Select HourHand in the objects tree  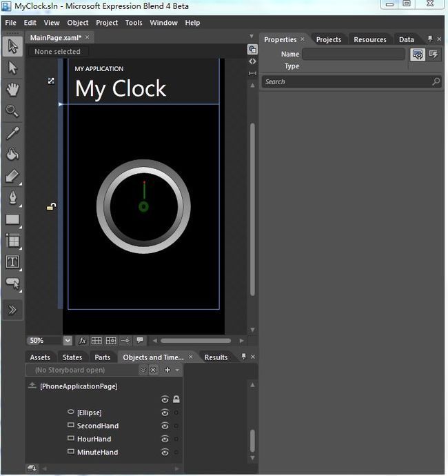coord(94,439)
